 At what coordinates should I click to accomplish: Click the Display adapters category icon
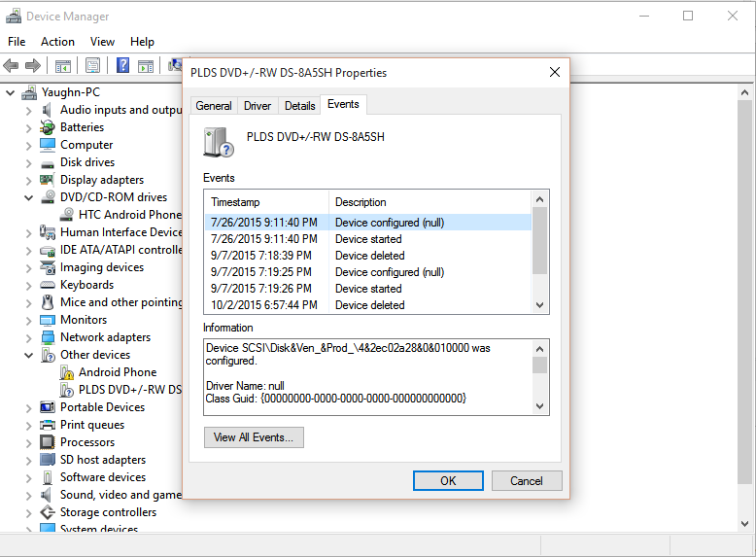(x=47, y=180)
